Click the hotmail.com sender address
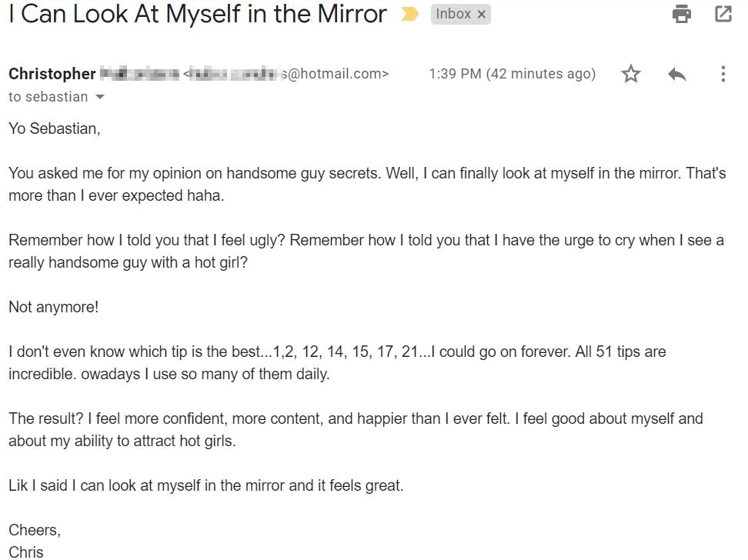This screenshot has height=560, width=748. click(286, 74)
